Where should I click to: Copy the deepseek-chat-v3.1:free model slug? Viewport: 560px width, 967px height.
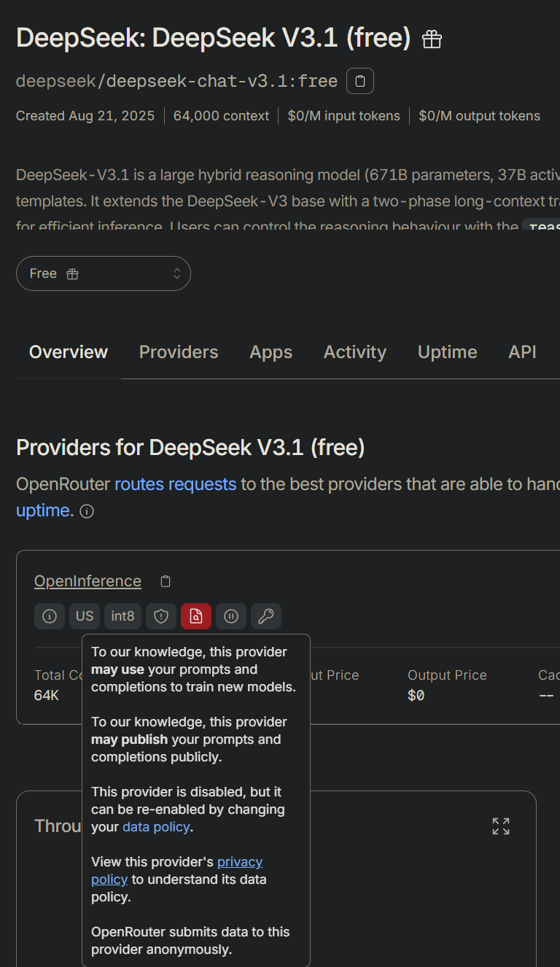(x=360, y=81)
